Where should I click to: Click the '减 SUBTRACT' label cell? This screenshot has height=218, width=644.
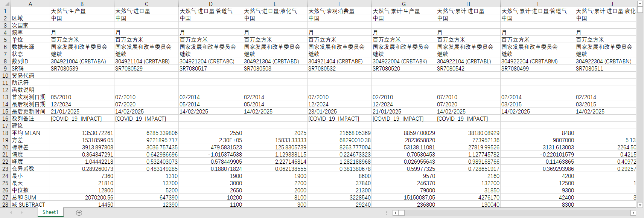(x=30, y=204)
